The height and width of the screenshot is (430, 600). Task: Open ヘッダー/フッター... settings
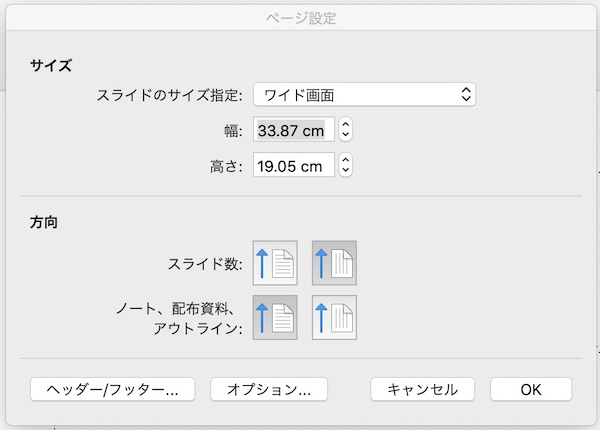tap(112, 389)
